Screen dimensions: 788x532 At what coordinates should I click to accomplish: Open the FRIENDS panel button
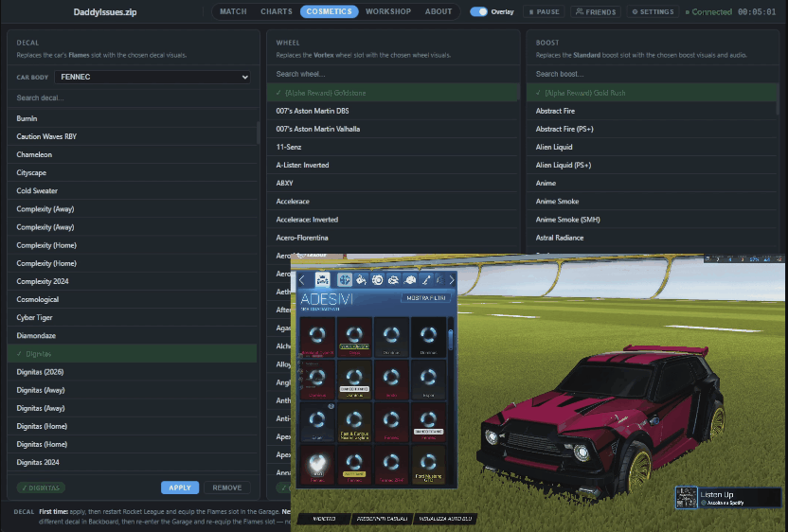[x=596, y=11]
